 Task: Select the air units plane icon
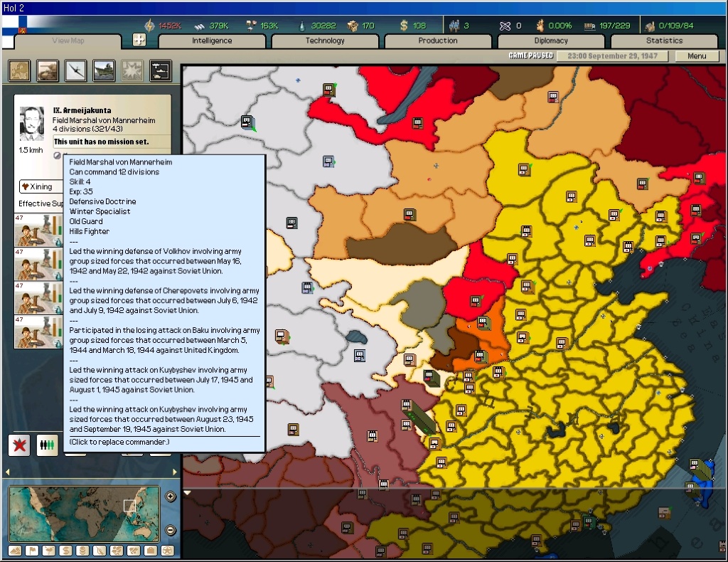point(75,70)
